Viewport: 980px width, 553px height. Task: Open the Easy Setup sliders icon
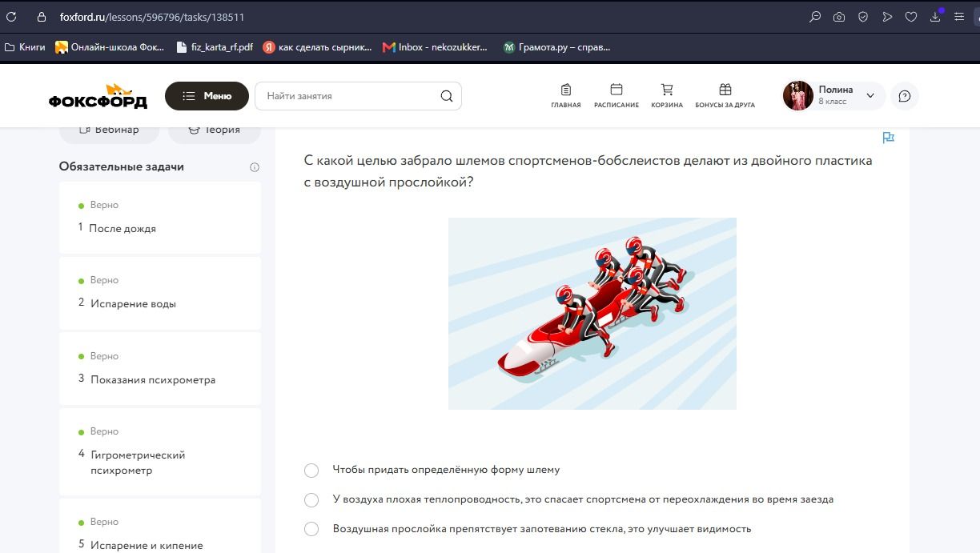tap(959, 17)
